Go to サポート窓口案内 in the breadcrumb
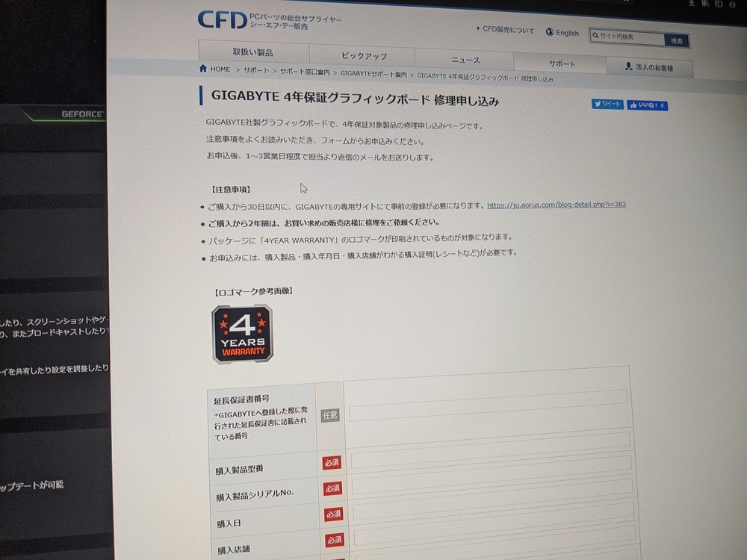This screenshot has height=560, width=747. [x=305, y=72]
